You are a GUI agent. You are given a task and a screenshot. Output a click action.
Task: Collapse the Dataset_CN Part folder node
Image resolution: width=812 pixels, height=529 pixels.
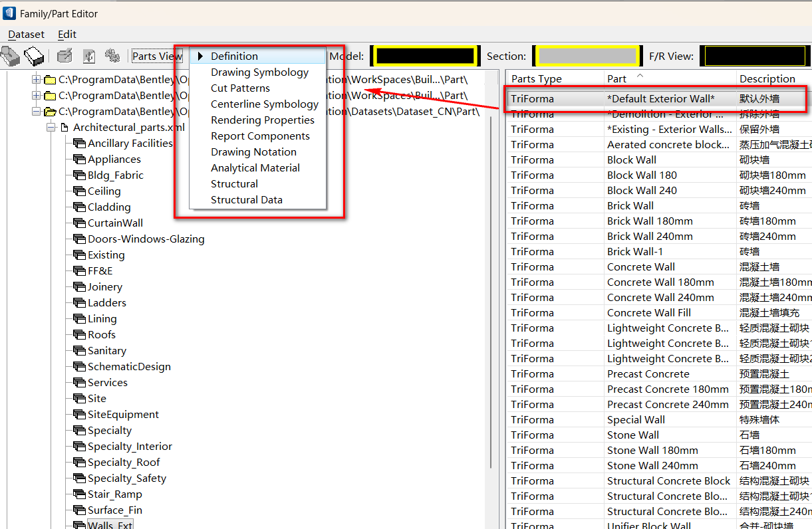[36, 111]
